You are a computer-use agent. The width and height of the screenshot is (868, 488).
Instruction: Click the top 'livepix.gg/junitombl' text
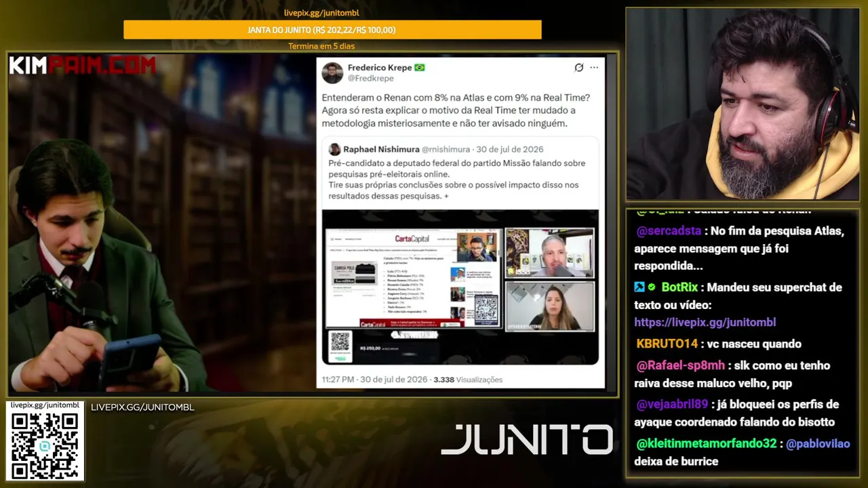[x=321, y=13]
